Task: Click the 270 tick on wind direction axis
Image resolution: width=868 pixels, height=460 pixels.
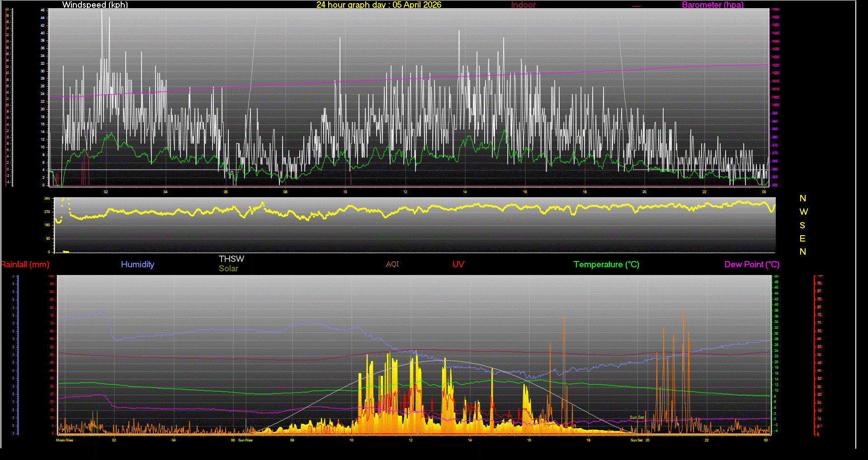Action: 47,212
